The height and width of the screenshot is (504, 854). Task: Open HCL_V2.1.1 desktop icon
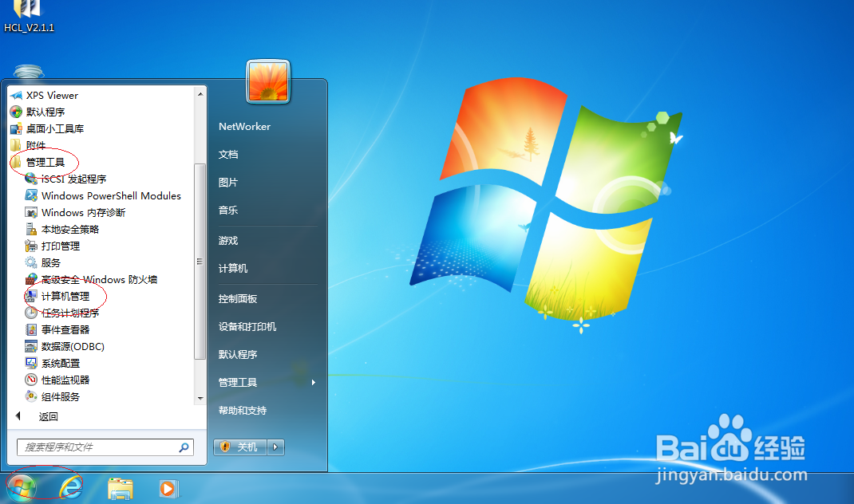(x=29, y=16)
